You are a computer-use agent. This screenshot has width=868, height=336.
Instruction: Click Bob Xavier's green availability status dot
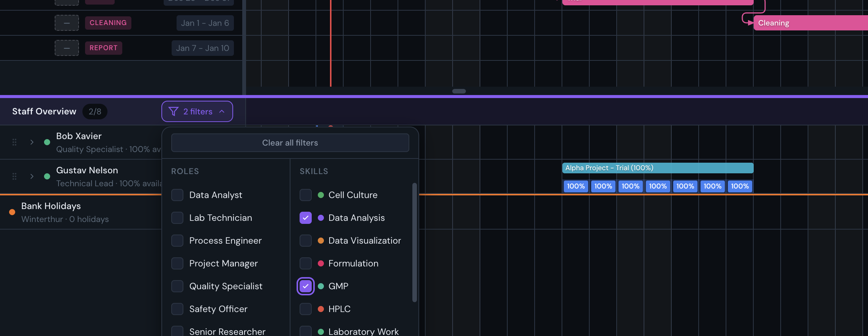(47, 142)
